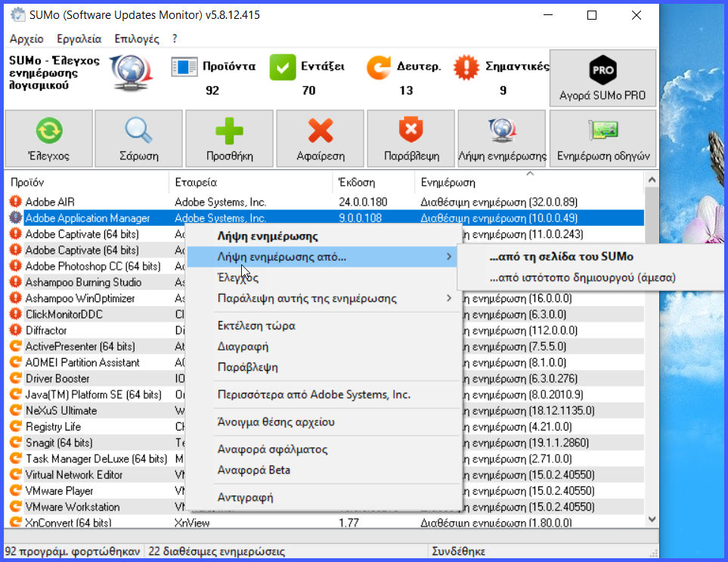Screen dimensions: 728x562
Task: Open the Εργαλεία menu
Action: (79, 39)
